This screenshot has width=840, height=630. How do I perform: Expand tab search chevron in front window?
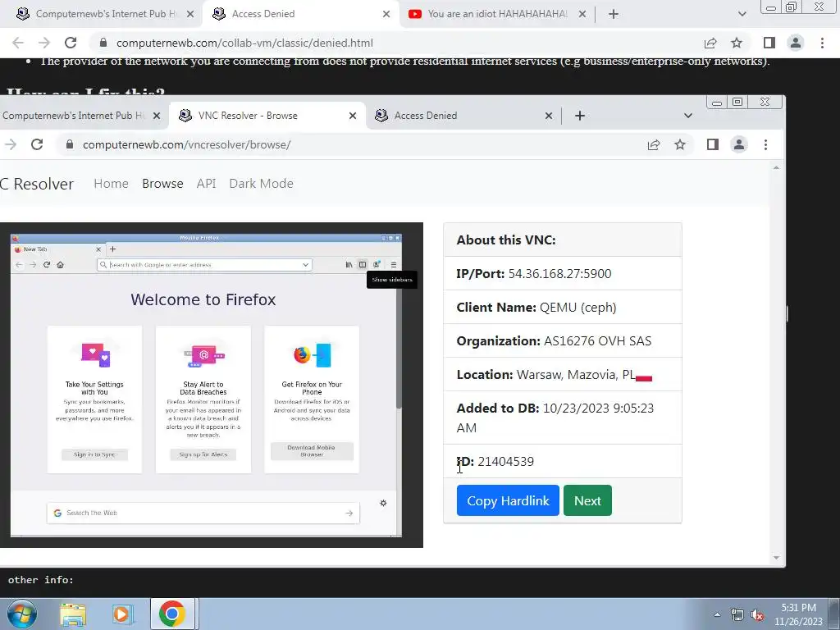688,116
